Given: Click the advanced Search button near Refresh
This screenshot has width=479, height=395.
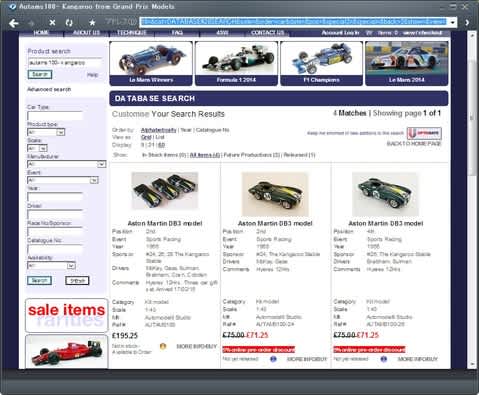Looking at the screenshot, I should 39,280.
